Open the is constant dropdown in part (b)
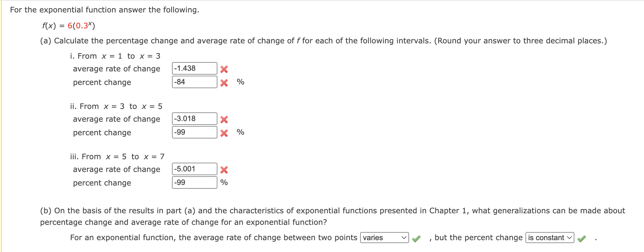 (549, 238)
